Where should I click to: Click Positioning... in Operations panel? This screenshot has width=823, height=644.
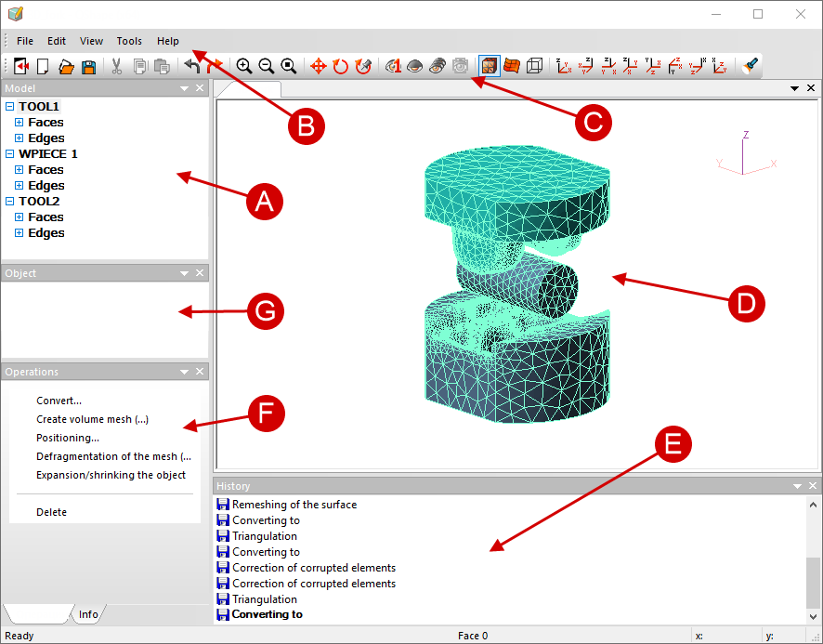tap(67, 438)
